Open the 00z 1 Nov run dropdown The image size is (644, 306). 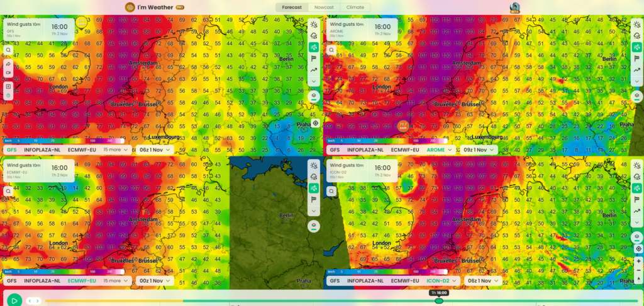[x=155, y=281]
